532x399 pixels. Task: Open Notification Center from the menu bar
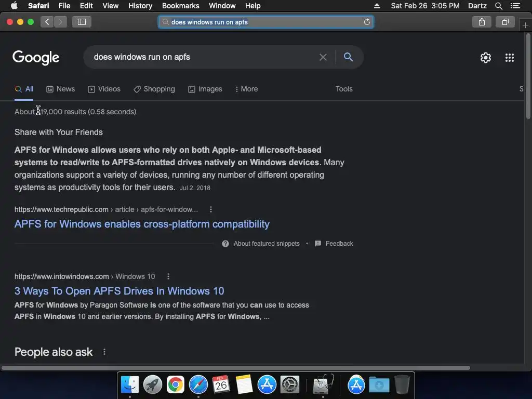(515, 6)
